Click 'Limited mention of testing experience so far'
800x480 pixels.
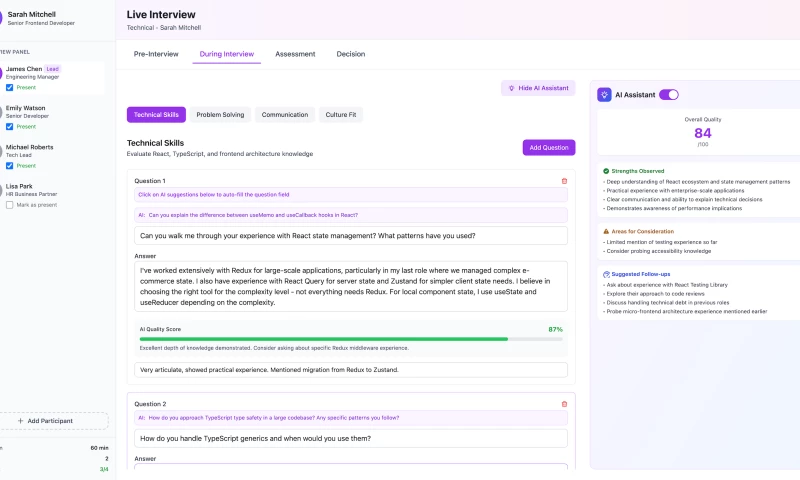[660, 242]
